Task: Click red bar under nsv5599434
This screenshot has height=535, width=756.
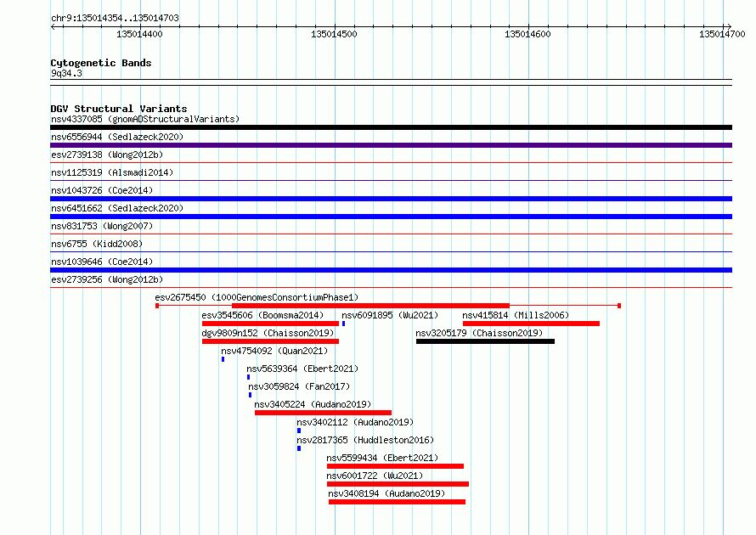Action: click(x=395, y=466)
